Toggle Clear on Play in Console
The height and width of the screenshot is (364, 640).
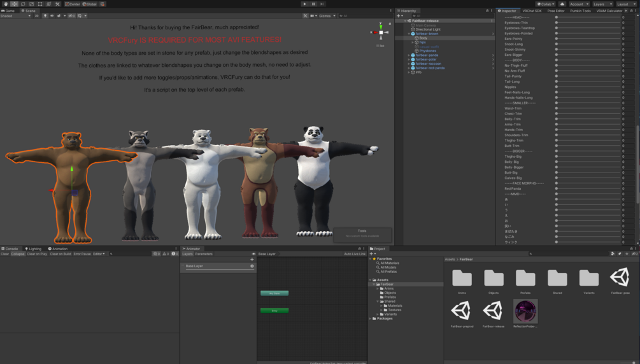pos(37,254)
